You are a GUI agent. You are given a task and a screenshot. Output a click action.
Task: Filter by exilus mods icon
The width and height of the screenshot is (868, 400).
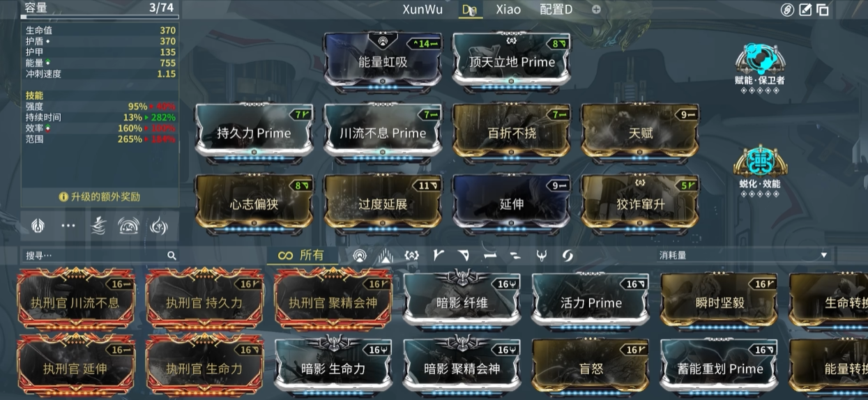[x=386, y=256]
